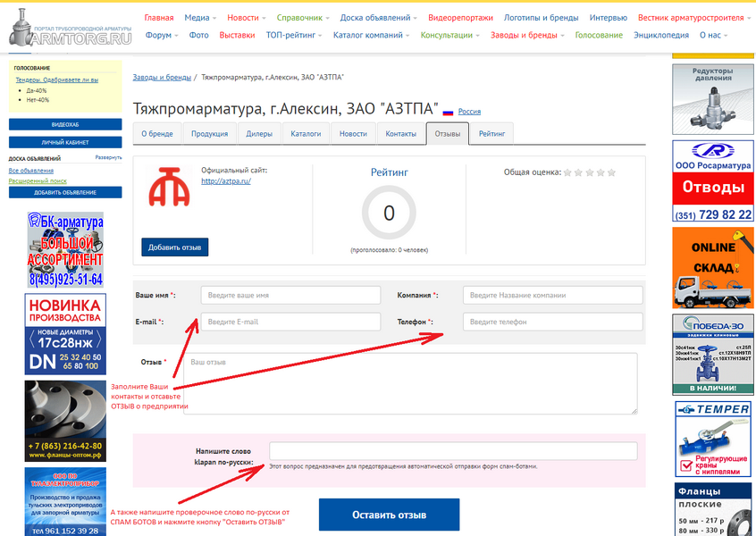Switch to the Рейтинг tab
Image resolution: width=756 pixels, height=536 pixels.
tap(491, 133)
